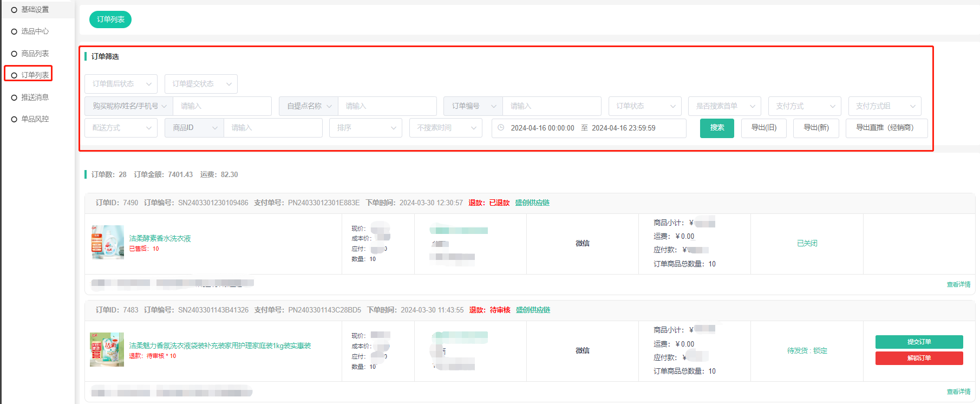Image resolution: width=980 pixels, height=404 pixels.
Task: Open the 基础设置 sidebar menu
Action: 35,10
